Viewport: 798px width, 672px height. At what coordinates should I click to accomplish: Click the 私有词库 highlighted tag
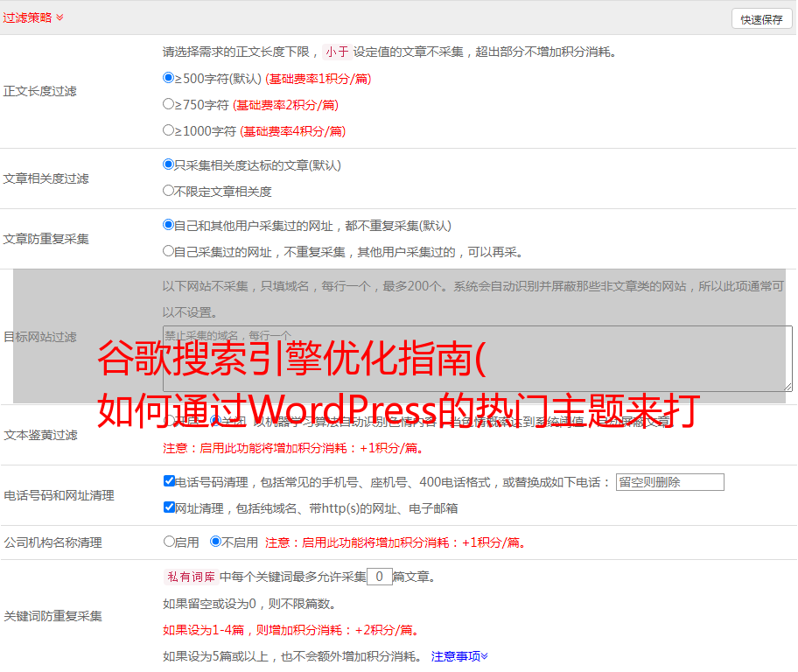pos(191,577)
